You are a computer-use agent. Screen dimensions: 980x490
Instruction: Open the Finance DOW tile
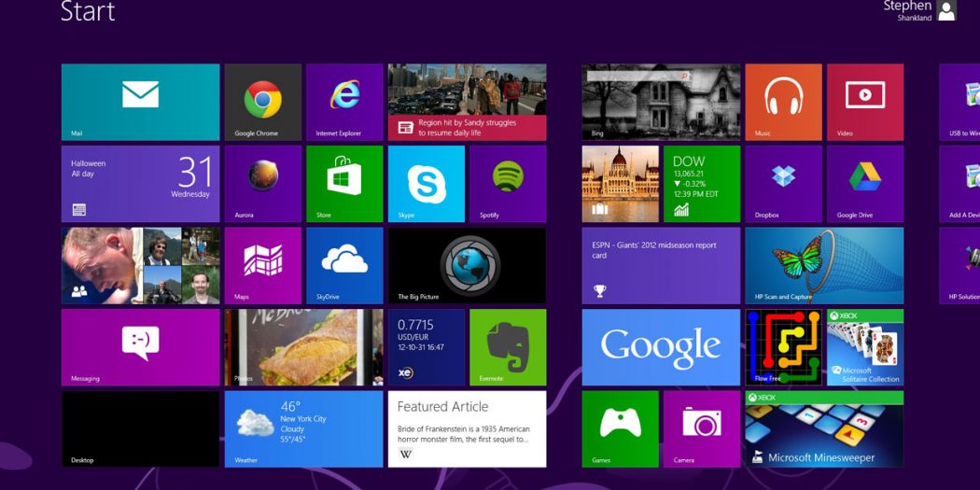click(702, 184)
